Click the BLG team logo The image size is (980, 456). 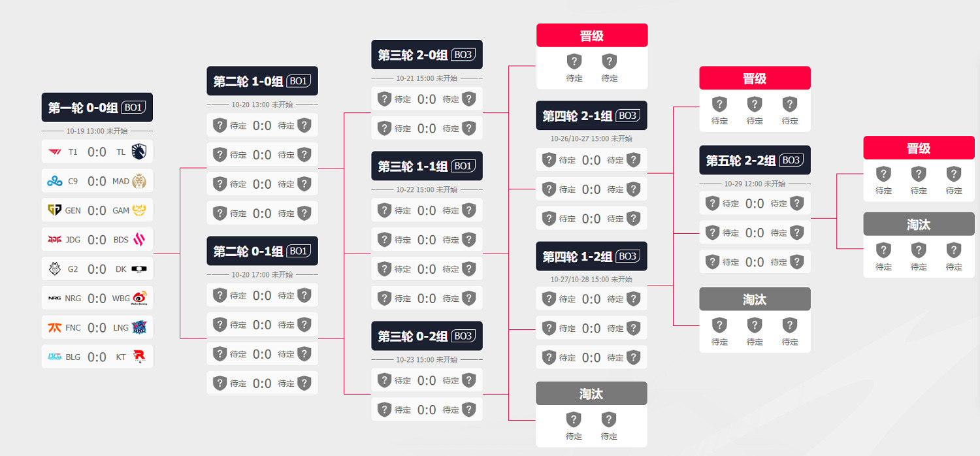coord(54,357)
